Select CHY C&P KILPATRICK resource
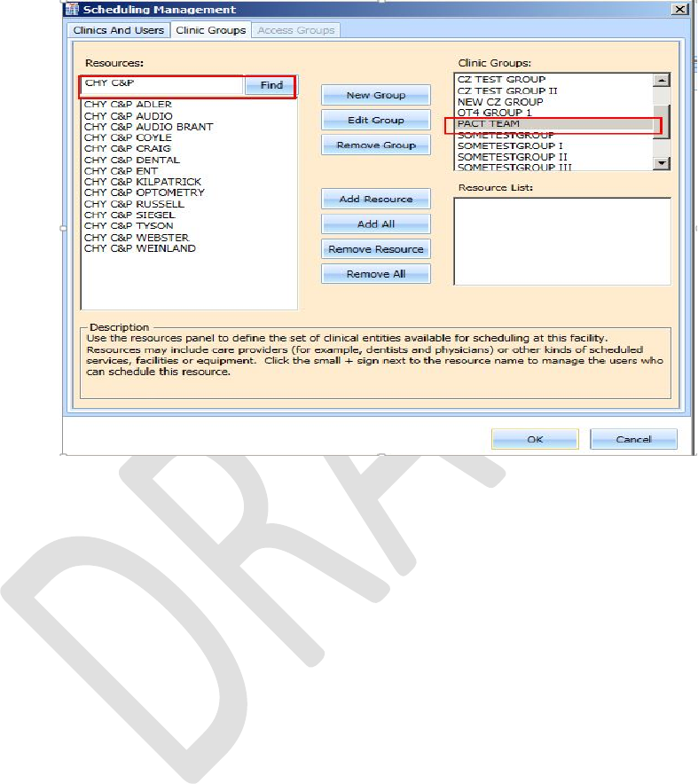Image resolution: width=698 pixels, height=784 pixels. pos(143,182)
